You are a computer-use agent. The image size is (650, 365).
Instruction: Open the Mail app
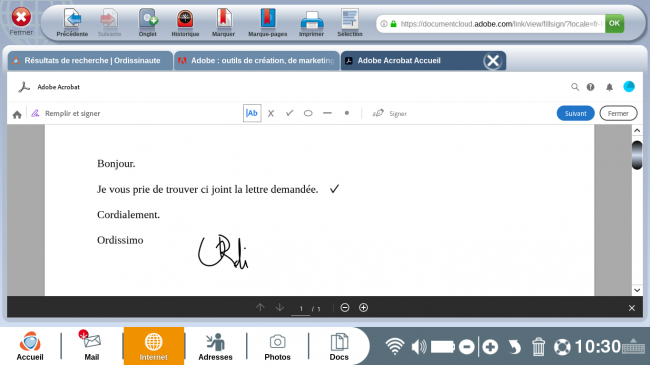pyautogui.click(x=91, y=346)
